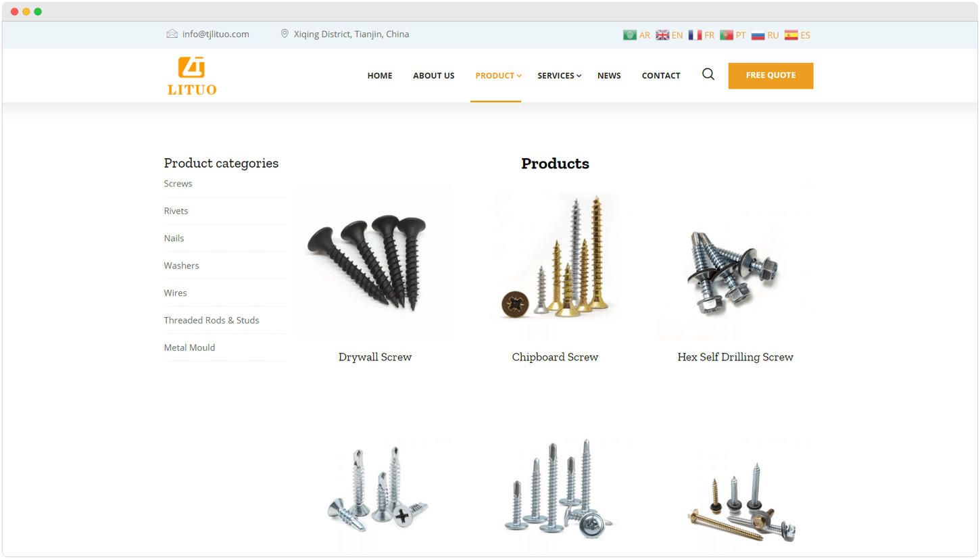The image size is (980, 559).
Task: Open the SERVICES menu item
Action: click(556, 76)
